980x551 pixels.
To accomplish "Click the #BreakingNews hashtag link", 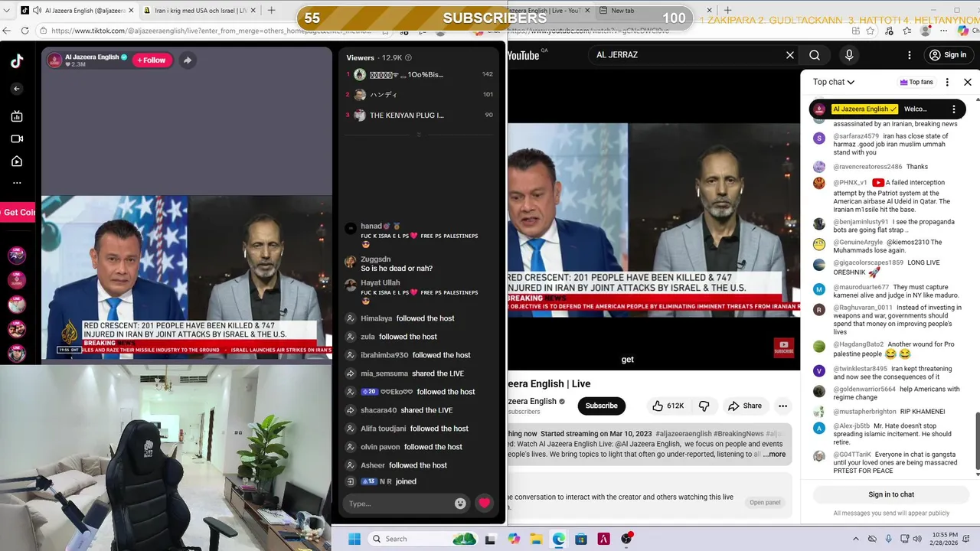I will (x=739, y=434).
